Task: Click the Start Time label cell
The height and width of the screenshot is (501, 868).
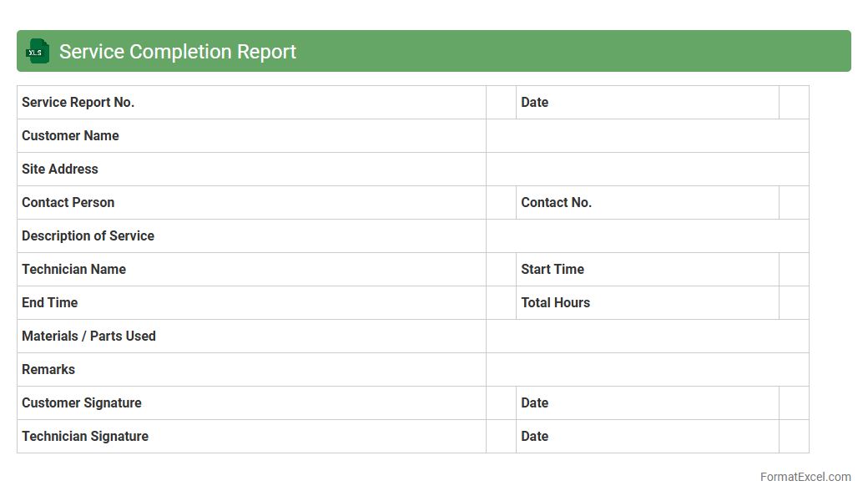Action: click(647, 269)
